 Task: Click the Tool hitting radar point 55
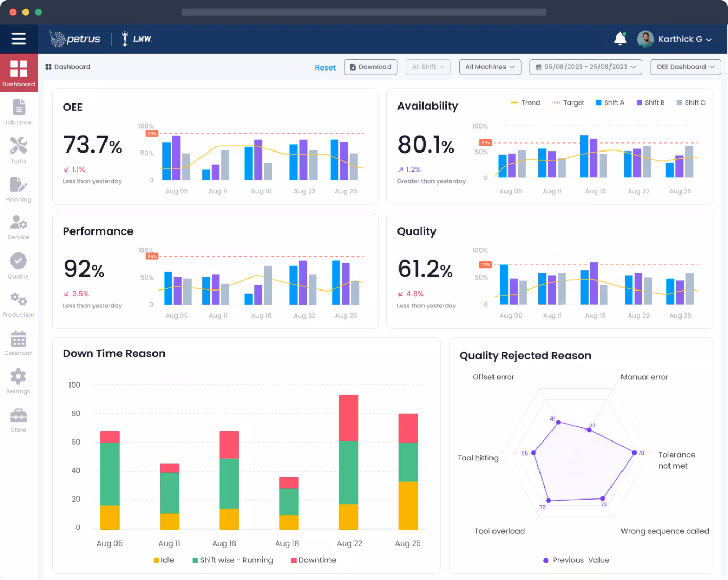(533, 453)
